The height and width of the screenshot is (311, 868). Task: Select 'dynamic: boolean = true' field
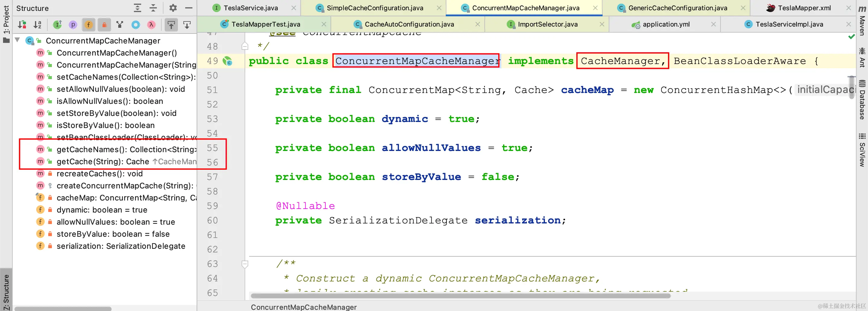point(102,210)
